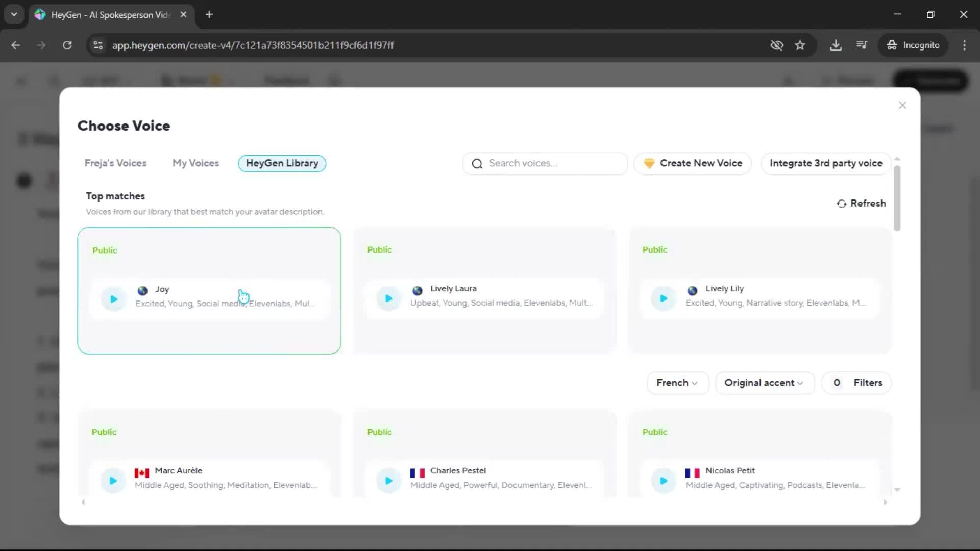Play the Lively Lily voice sample
The image size is (980, 551).
pyautogui.click(x=664, y=298)
